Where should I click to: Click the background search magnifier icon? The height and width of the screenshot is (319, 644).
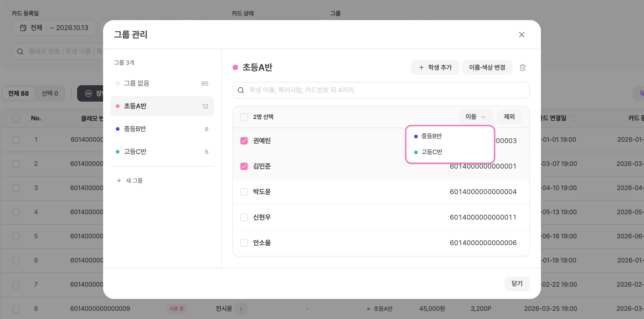20,51
